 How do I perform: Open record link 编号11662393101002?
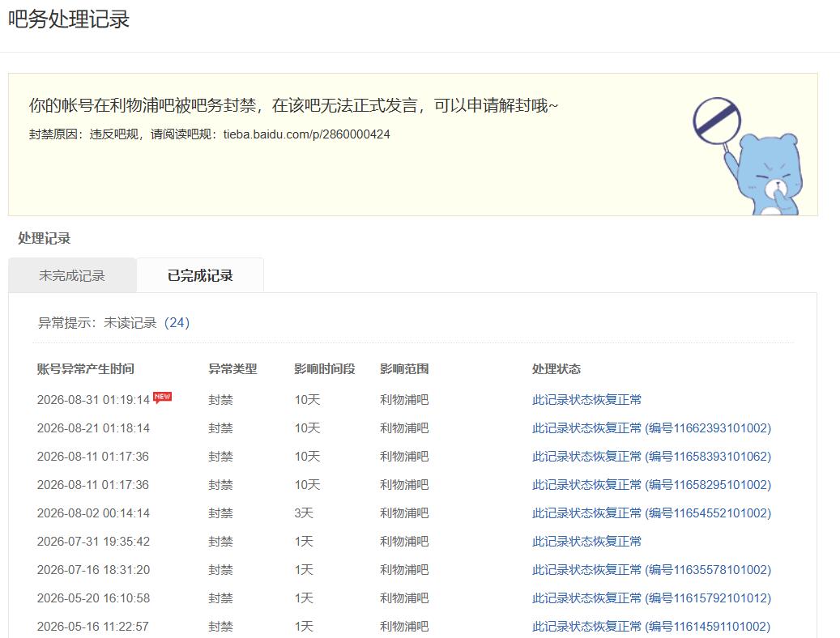point(651,428)
